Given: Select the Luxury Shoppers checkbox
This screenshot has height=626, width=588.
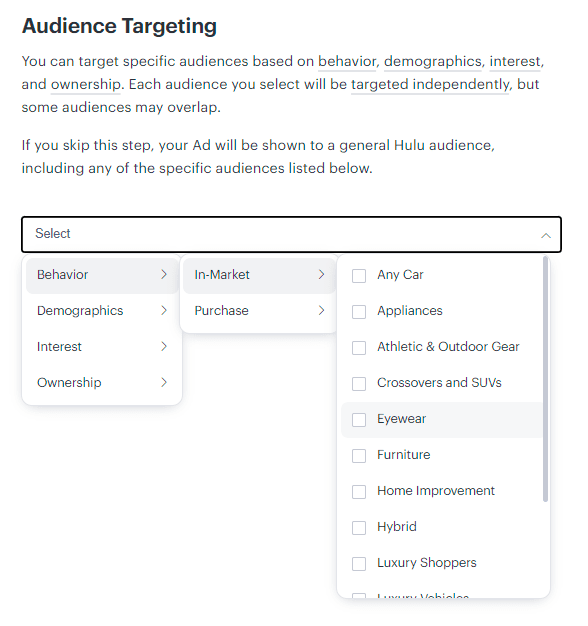Looking at the screenshot, I should pyautogui.click(x=359, y=564).
